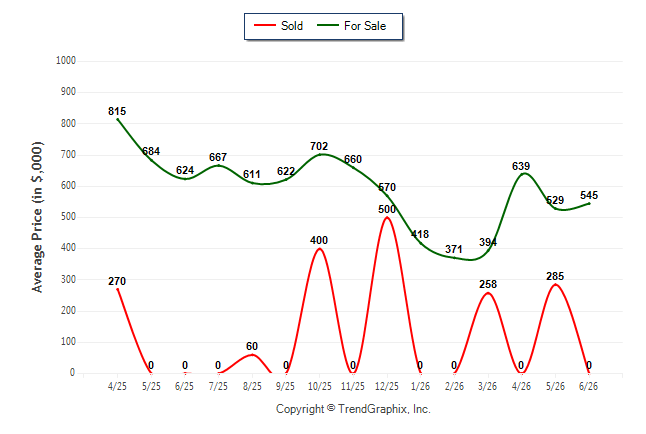Click the 371 For Sale point at 2/26
This screenshot has height=434, width=646.
click(454, 258)
